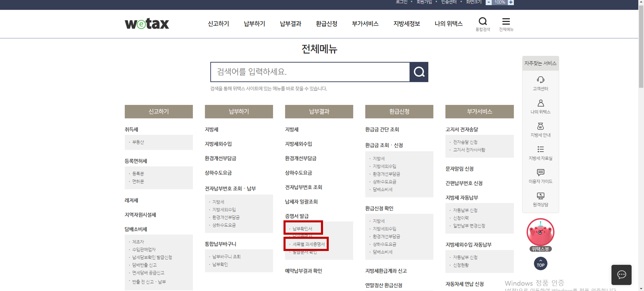
Task: Open 환급신청 in top navigation
Action: pyautogui.click(x=326, y=24)
